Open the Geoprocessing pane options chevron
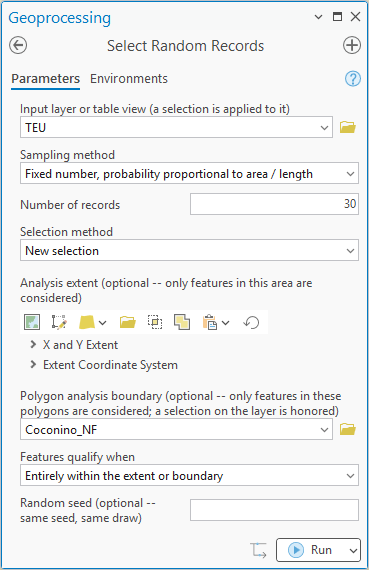369x570 pixels. pyautogui.click(x=318, y=17)
